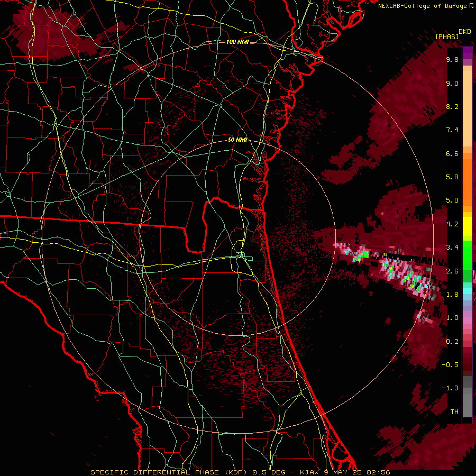Click the -1.3 value on color scale
The width and height of the screenshot is (476, 476).
(450, 388)
